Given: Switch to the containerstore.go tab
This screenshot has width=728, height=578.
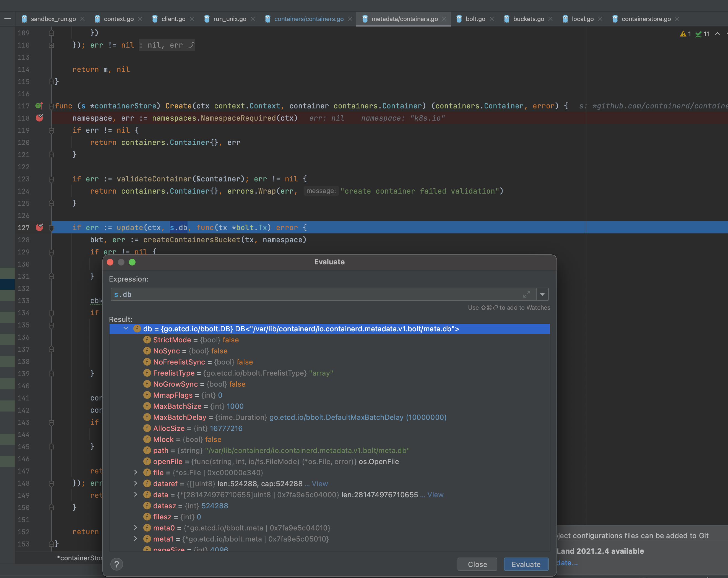Looking at the screenshot, I should pos(646,19).
